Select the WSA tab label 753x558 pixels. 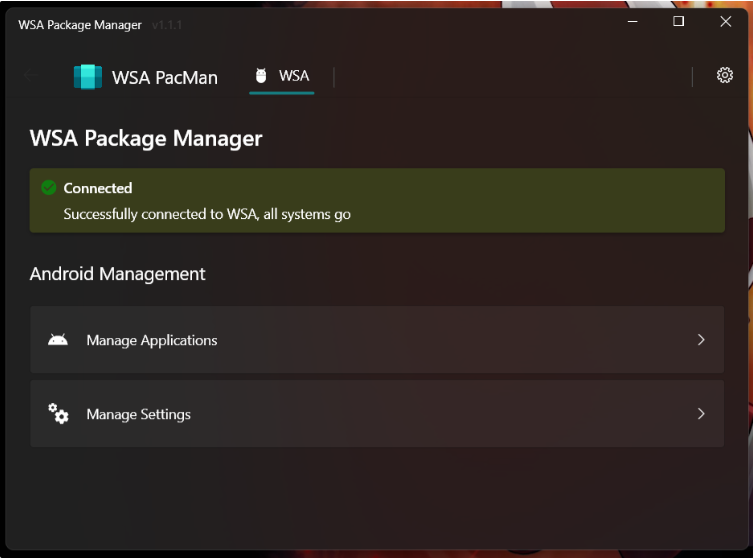point(294,76)
